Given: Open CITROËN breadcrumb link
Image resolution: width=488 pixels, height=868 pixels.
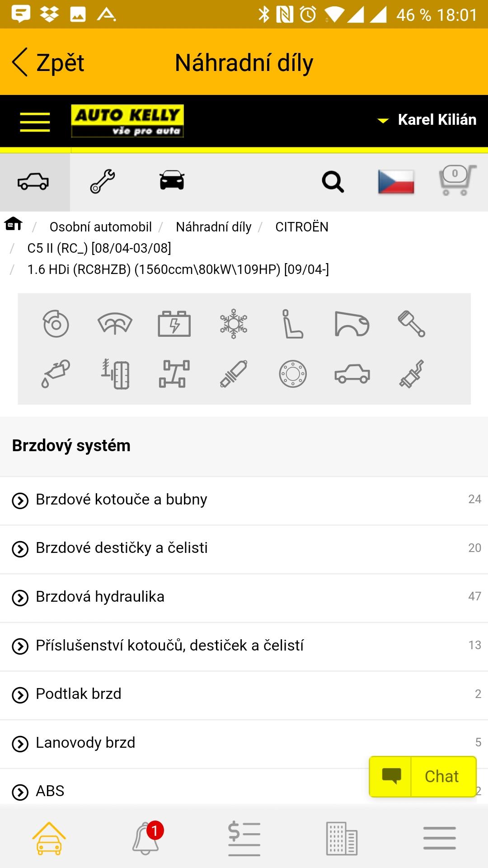Looking at the screenshot, I should pyautogui.click(x=302, y=227).
